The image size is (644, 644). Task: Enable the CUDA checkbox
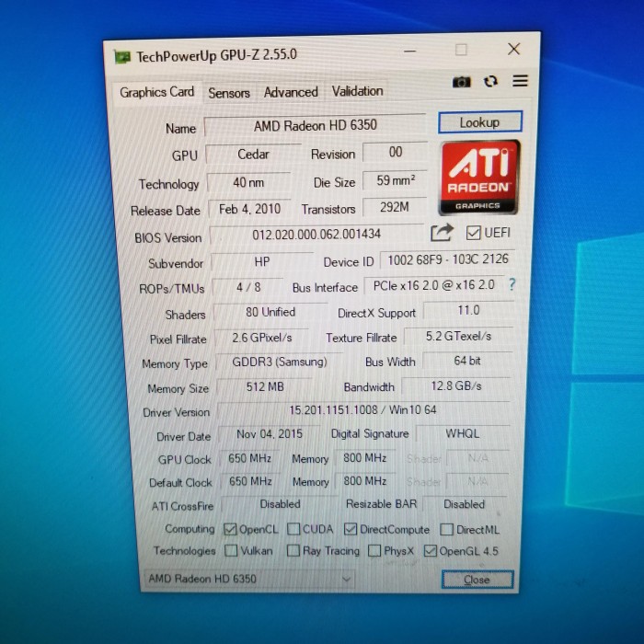pos(293,529)
